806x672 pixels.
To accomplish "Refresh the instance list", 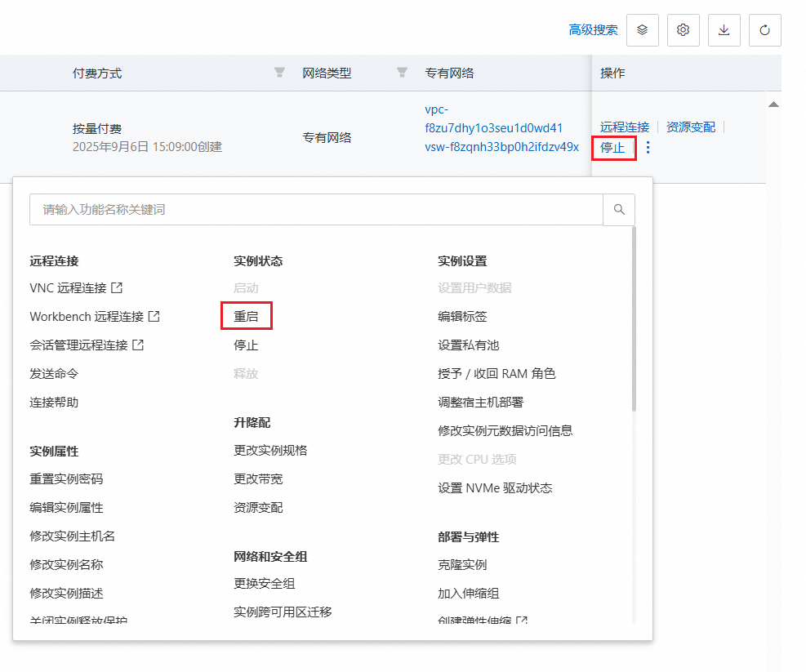I will [x=764, y=29].
